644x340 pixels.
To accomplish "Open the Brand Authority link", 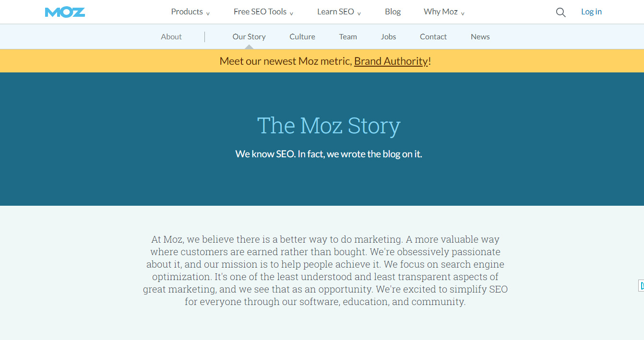I will 391,61.
